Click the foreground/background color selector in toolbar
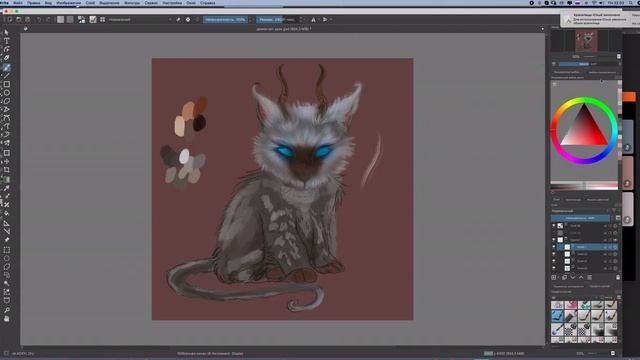The image size is (640, 360). pos(81,19)
